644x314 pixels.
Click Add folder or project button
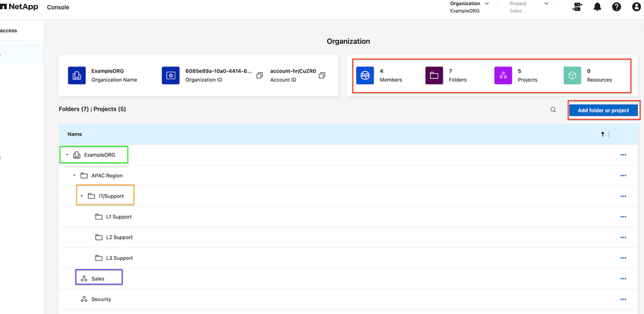click(x=603, y=110)
